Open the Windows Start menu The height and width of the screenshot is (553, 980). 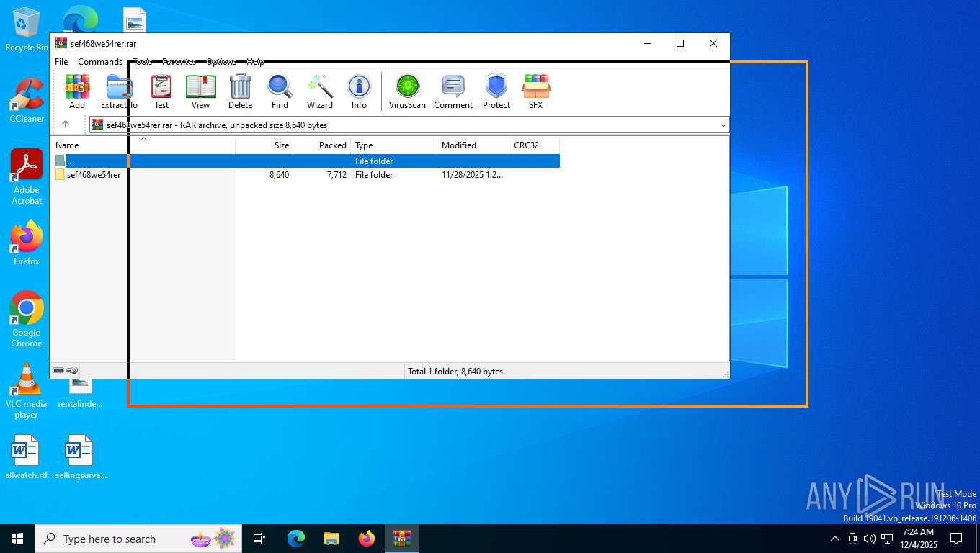pyautogui.click(x=17, y=539)
